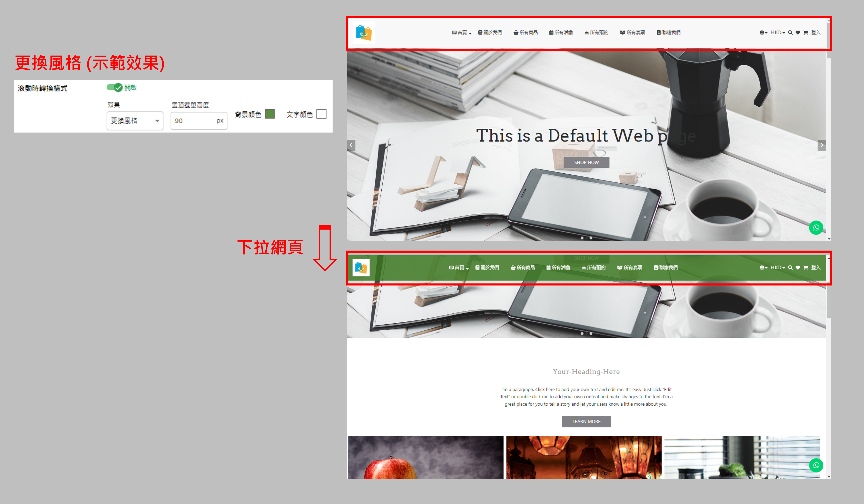This screenshot has width=864, height=504.
Task: Open the shopping cart icon in top navbar
Action: 805,32
